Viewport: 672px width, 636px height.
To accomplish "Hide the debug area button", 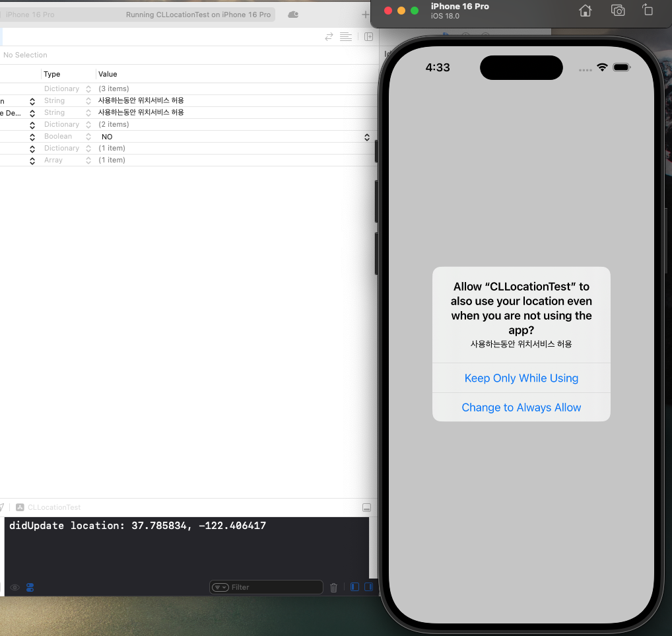I will [367, 508].
